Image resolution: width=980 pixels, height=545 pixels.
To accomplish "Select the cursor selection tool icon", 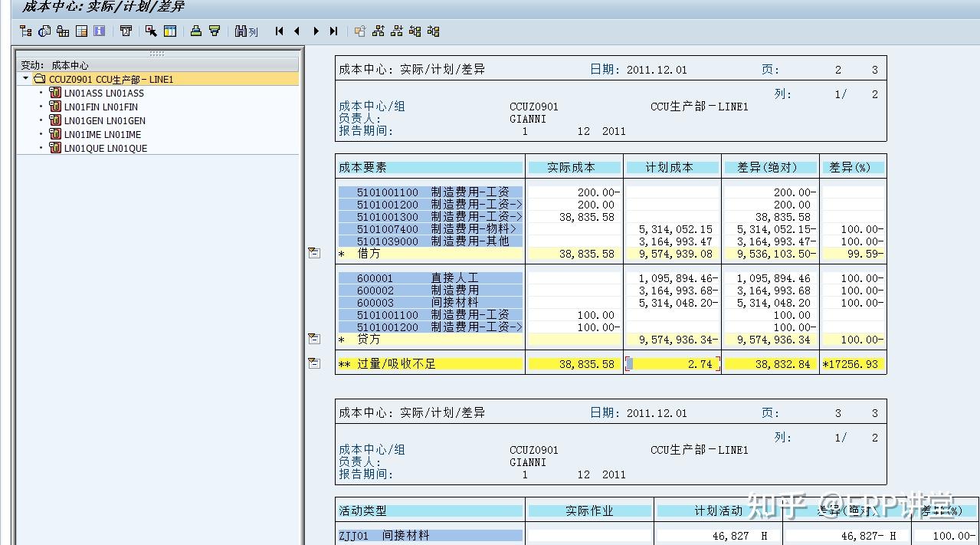I will coord(151,31).
